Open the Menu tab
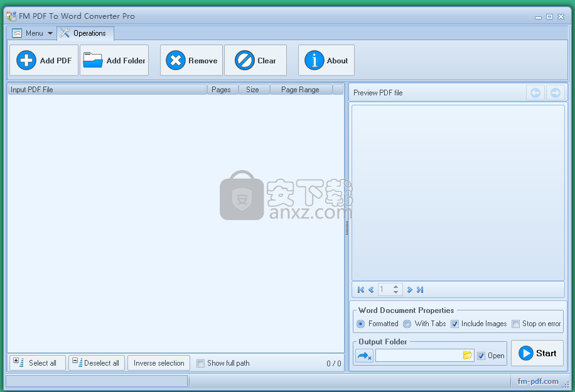This screenshot has height=392, width=575. click(32, 33)
